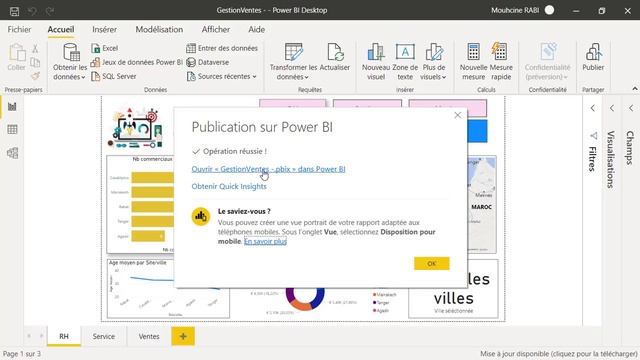Click the OK button

coord(431,264)
